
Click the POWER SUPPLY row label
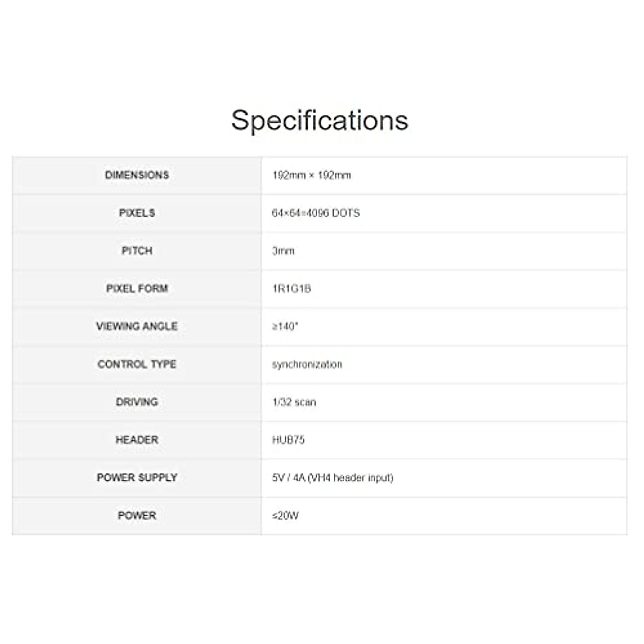pos(137,478)
